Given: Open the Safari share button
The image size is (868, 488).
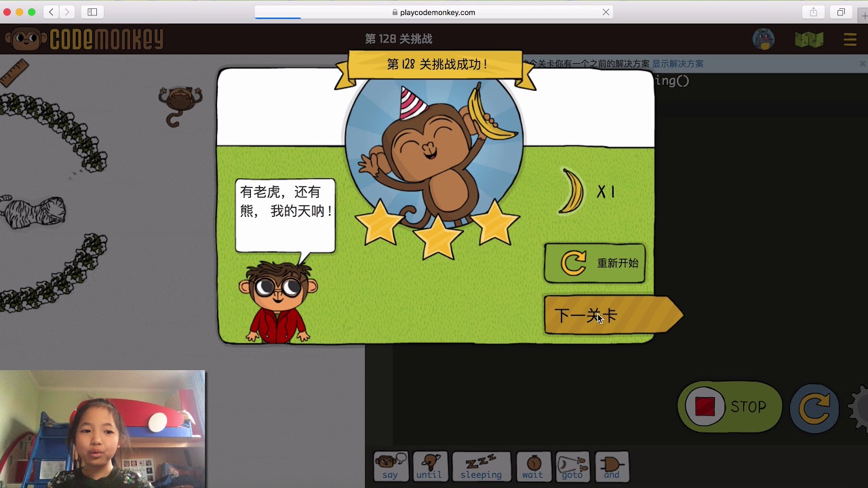Looking at the screenshot, I should click(813, 12).
